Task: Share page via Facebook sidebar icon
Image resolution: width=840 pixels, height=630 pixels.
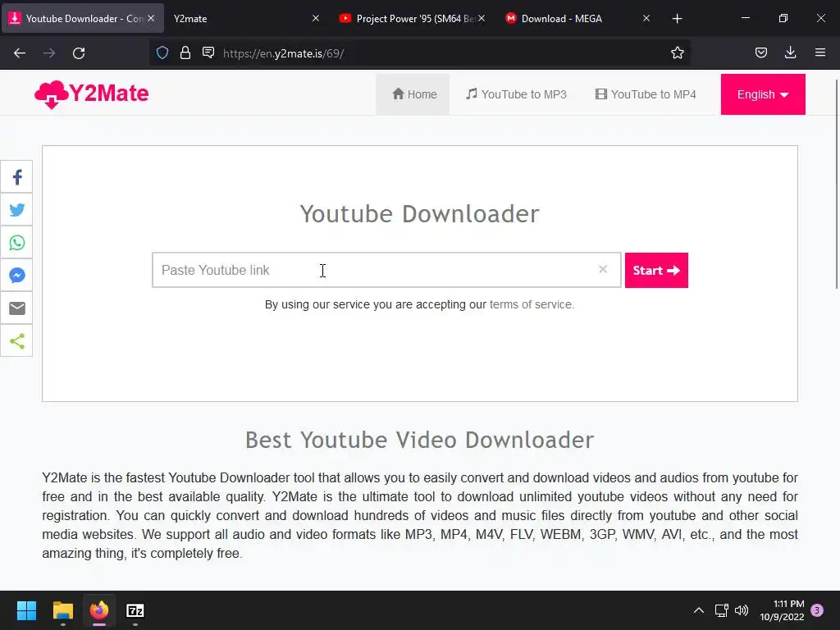Action: (16, 177)
